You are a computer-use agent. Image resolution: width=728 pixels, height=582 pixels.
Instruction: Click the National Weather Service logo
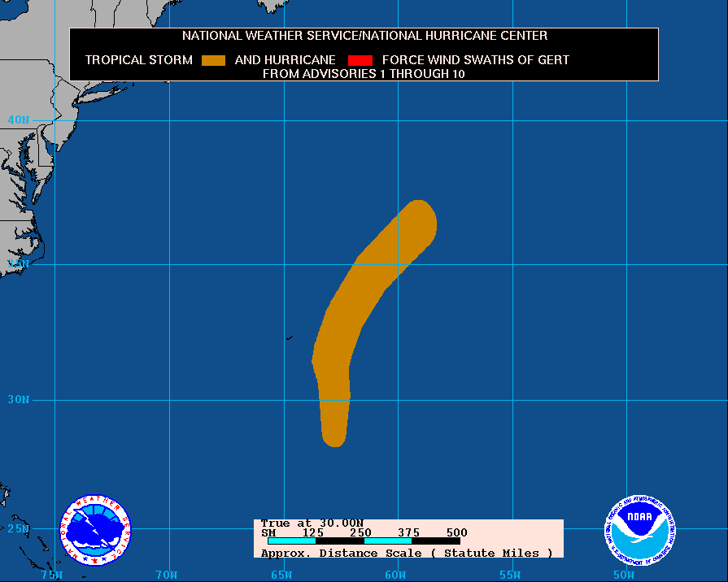coord(96,530)
